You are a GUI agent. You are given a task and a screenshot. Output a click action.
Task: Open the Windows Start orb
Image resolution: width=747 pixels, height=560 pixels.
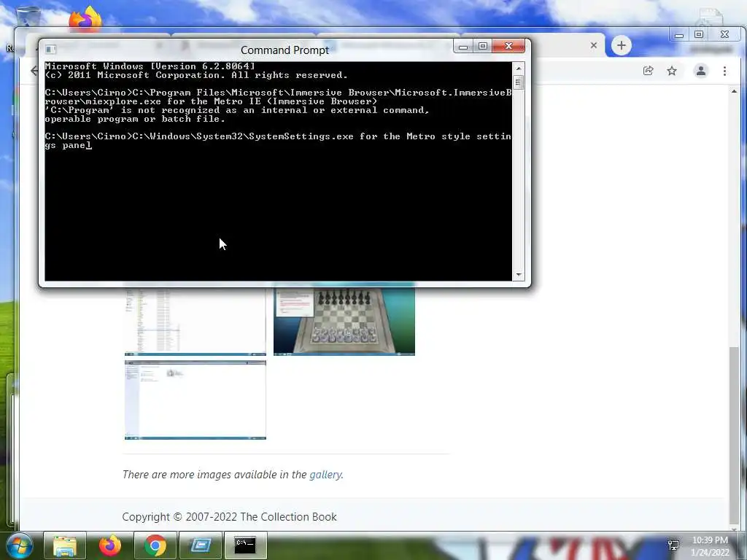tap(20, 545)
